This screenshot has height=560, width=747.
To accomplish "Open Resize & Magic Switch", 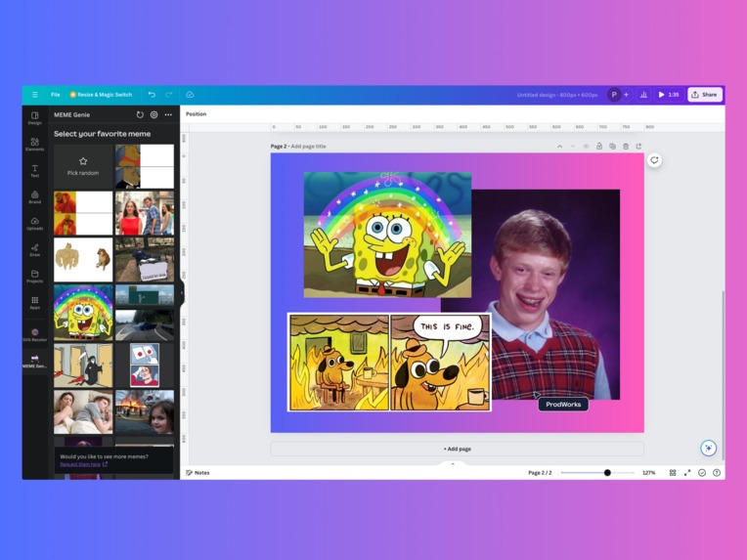I will (101, 95).
